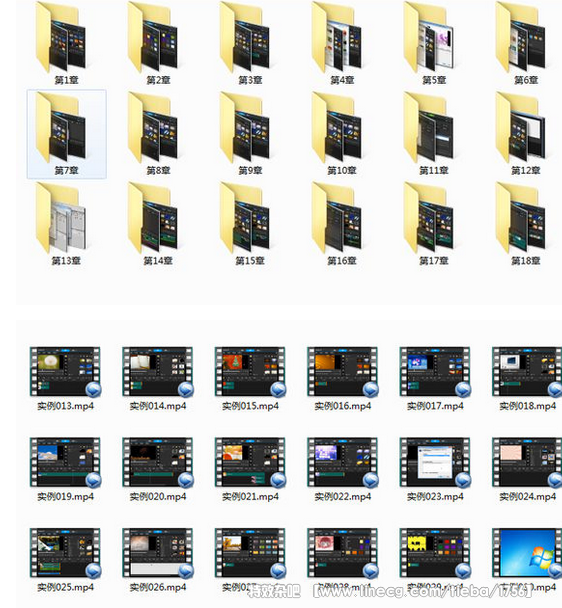Viewport: 562px width, 608px height.
Task: Choose the 实例016.mp4 thumbnail
Action: coord(342,371)
